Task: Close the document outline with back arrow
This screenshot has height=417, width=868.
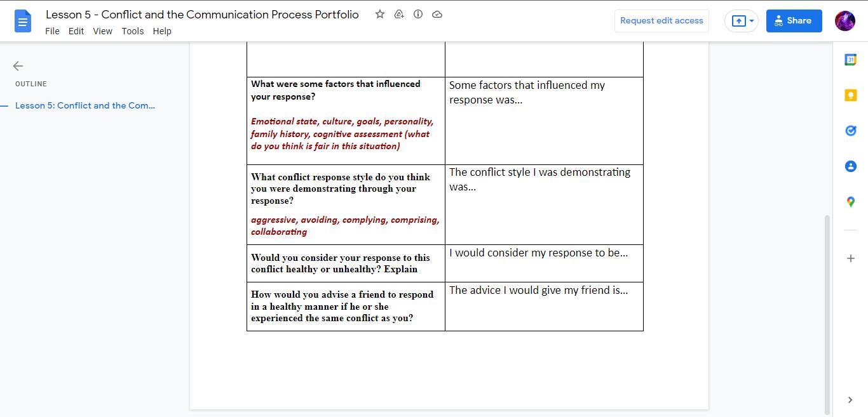Action: click(18, 66)
